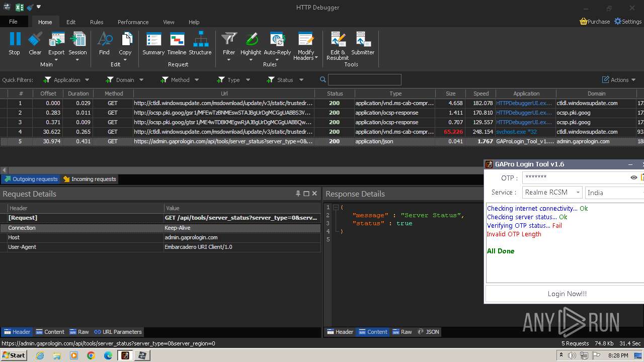Viewport: 644px width, 362px height.
Task: Switch to the Help ribbon tab
Action: tap(194, 22)
